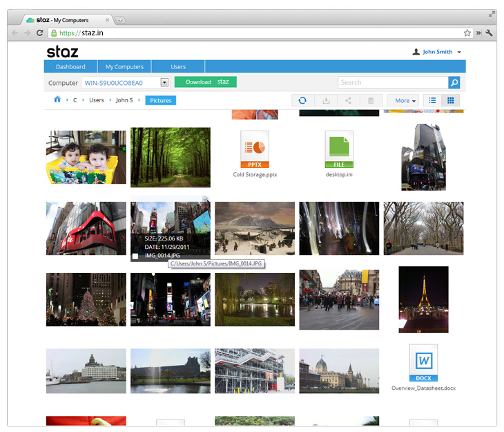This screenshot has height=432, width=504.
Task: Open the Dashboard tab
Action: [70, 67]
